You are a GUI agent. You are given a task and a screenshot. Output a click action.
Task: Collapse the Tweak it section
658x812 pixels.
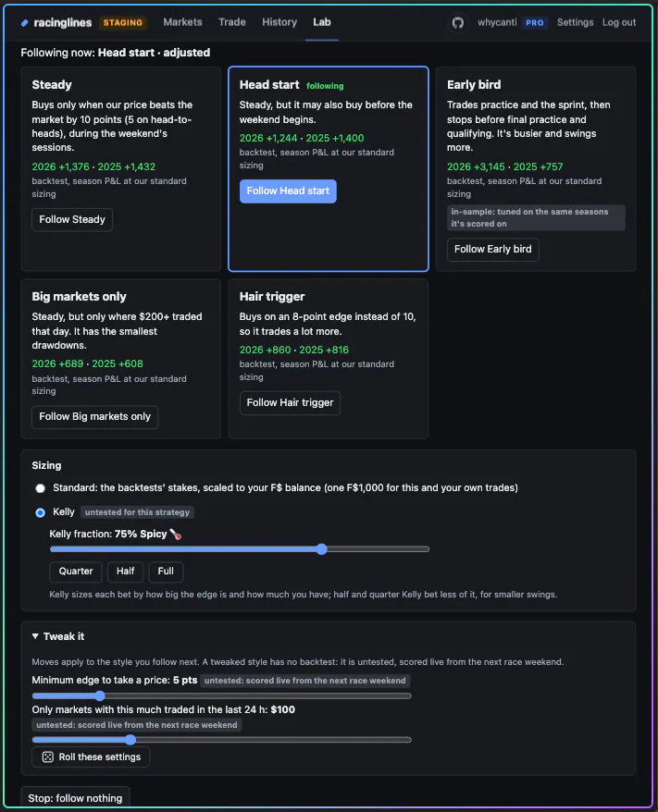click(x=58, y=636)
